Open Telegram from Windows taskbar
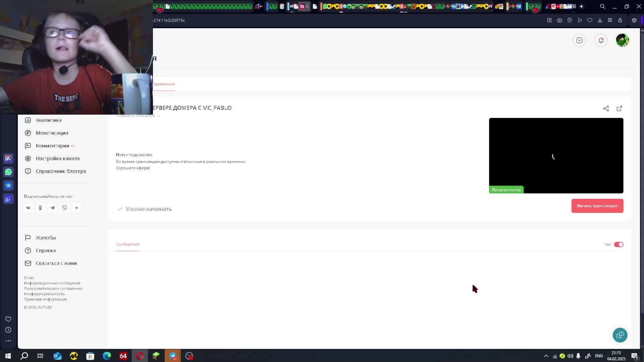644x362 pixels. 173,356
